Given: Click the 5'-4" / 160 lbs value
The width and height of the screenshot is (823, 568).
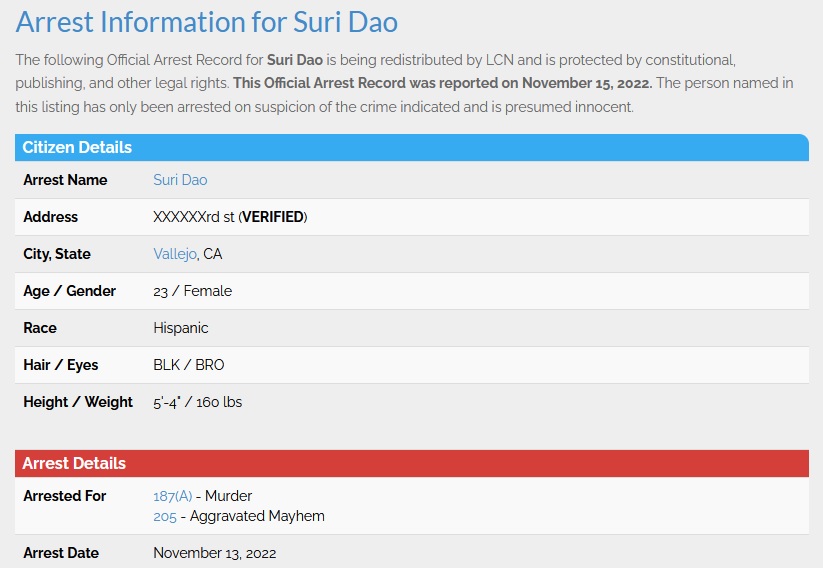Looking at the screenshot, I should click(x=197, y=402).
